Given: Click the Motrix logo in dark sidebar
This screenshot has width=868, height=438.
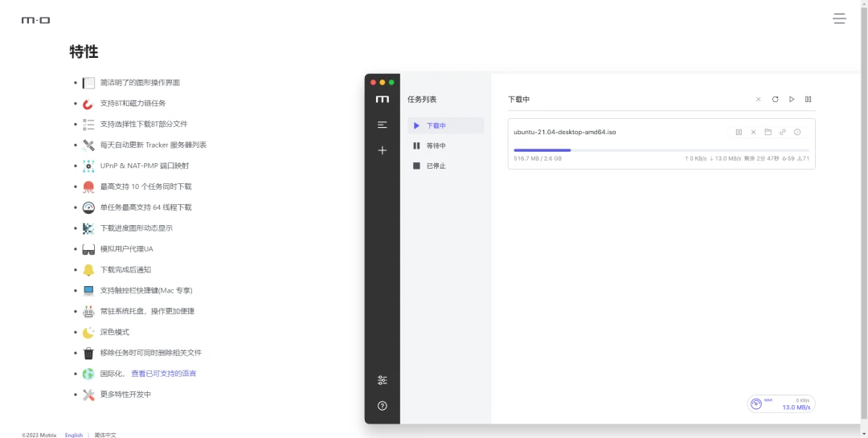Looking at the screenshot, I should [382, 99].
